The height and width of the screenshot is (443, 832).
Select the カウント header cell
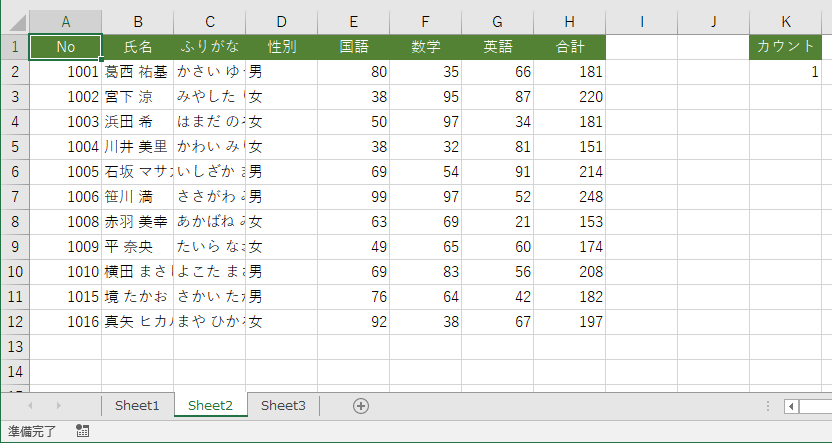coord(786,46)
